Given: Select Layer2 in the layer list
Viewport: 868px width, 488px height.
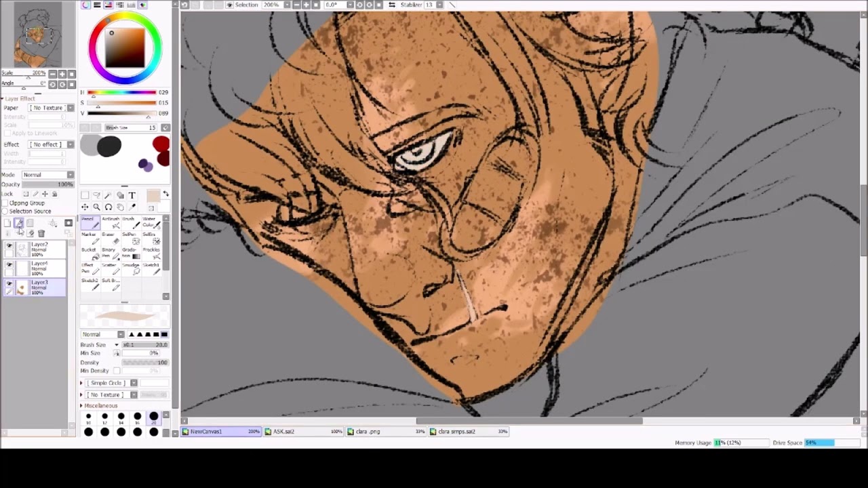Looking at the screenshot, I should pyautogui.click(x=34, y=249).
